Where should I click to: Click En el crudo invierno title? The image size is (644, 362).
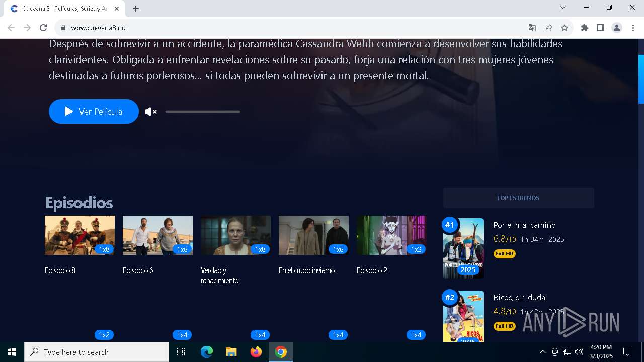click(306, 270)
